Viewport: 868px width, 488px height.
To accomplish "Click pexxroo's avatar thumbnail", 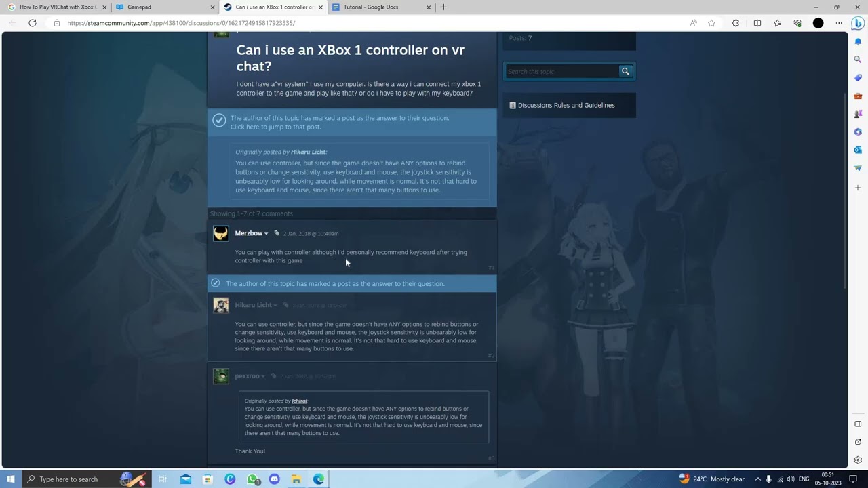I will coord(221,376).
